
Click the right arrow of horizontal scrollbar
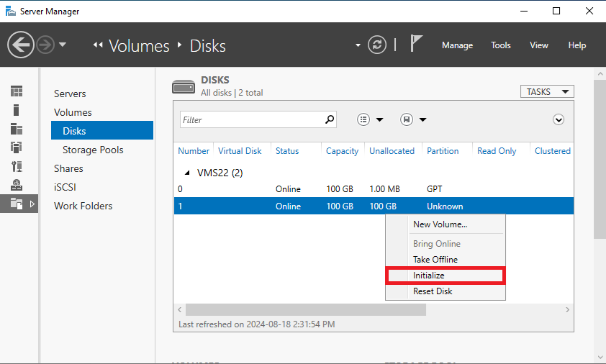(x=567, y=309)
